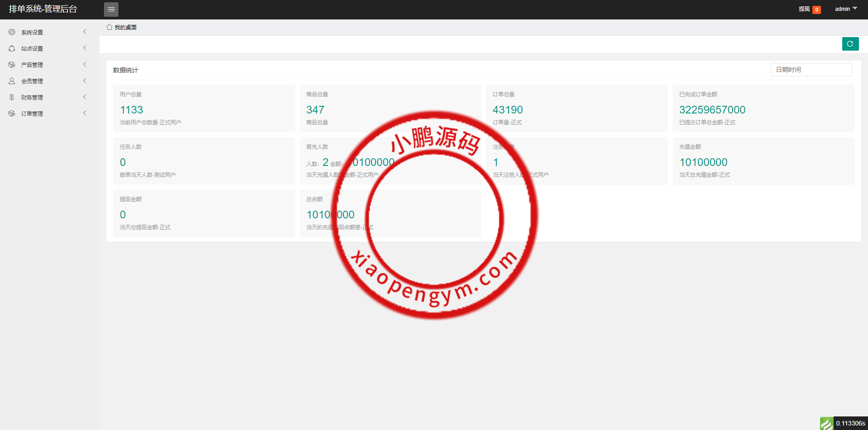Open the 会员管理 menu item
Viewport: 868px width, 430px height.
point(32,81)
